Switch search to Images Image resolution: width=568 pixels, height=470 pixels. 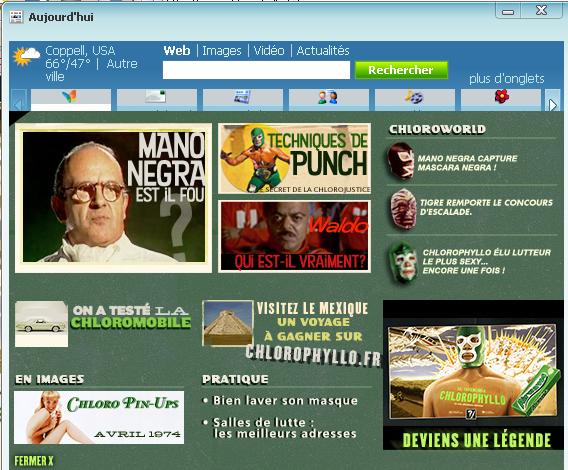[222, 51]
